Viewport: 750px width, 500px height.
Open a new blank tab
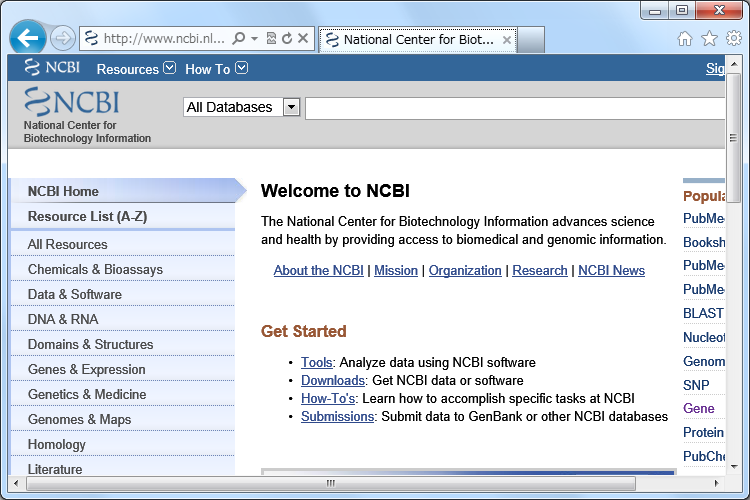click(531, 40)
